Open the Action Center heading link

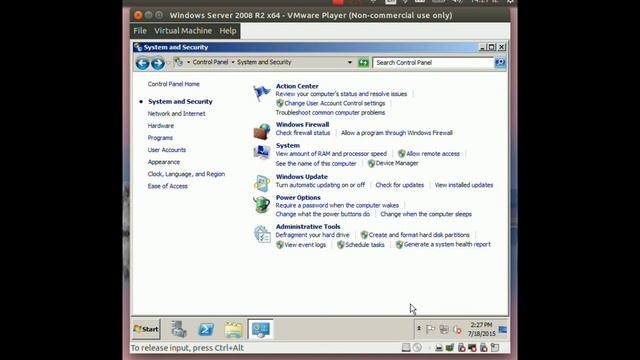pyautogui.click(x=297, y=86)
